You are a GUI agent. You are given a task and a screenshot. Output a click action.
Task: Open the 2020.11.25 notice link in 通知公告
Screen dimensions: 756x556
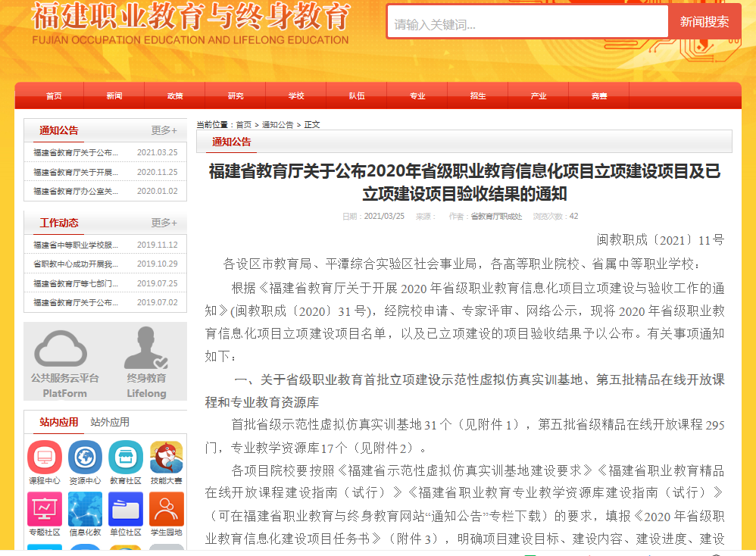(x=76, y=172)
